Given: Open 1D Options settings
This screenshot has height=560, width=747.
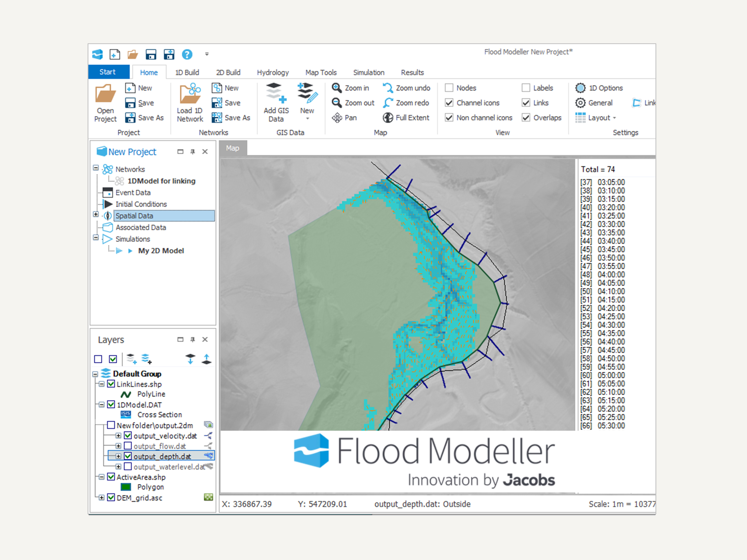Looking at the screenshot, I should click(x=599, y=88).
